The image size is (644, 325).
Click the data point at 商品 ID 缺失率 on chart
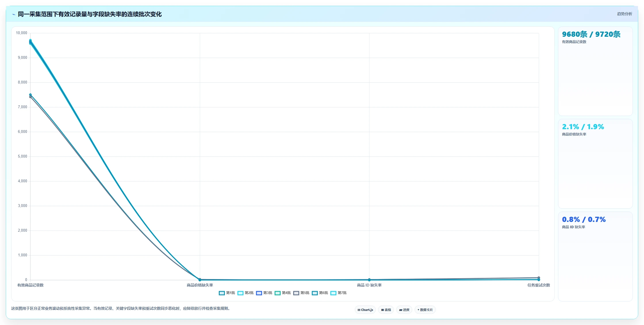tap(369, 280)
